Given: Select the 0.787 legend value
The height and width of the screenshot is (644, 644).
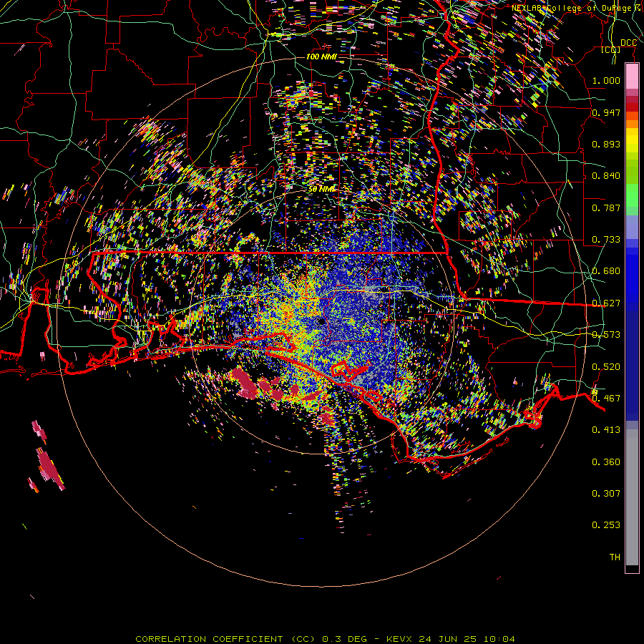Looking at the screenshot, I should [x=606, y=208].
